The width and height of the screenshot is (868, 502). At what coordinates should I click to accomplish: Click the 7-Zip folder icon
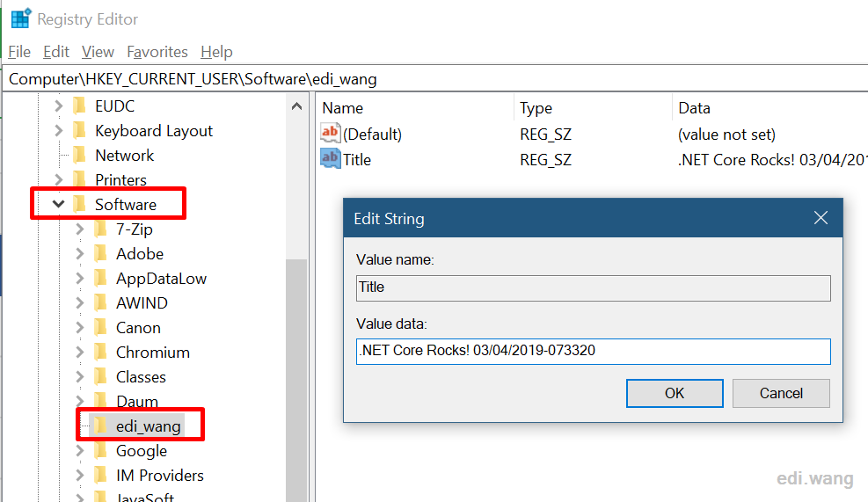101,229
